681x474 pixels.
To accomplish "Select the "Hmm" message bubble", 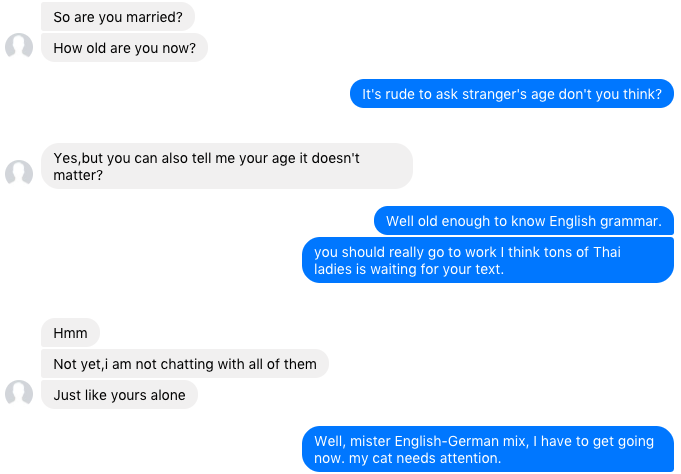I will click(x=70, y=333).
